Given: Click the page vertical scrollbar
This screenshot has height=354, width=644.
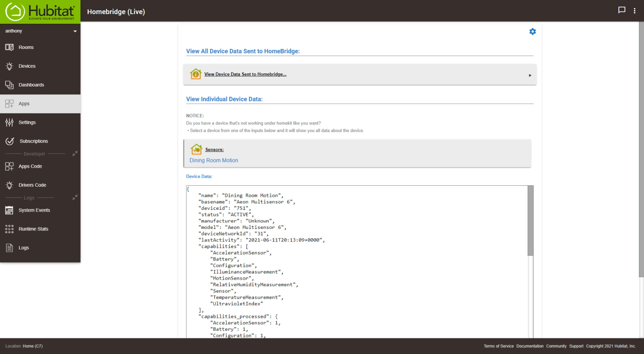Looking at the screenshot, I should point(641,149).
